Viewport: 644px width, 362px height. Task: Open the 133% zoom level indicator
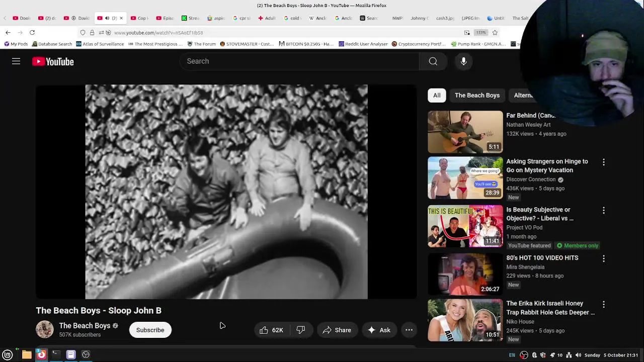point(481,33)
